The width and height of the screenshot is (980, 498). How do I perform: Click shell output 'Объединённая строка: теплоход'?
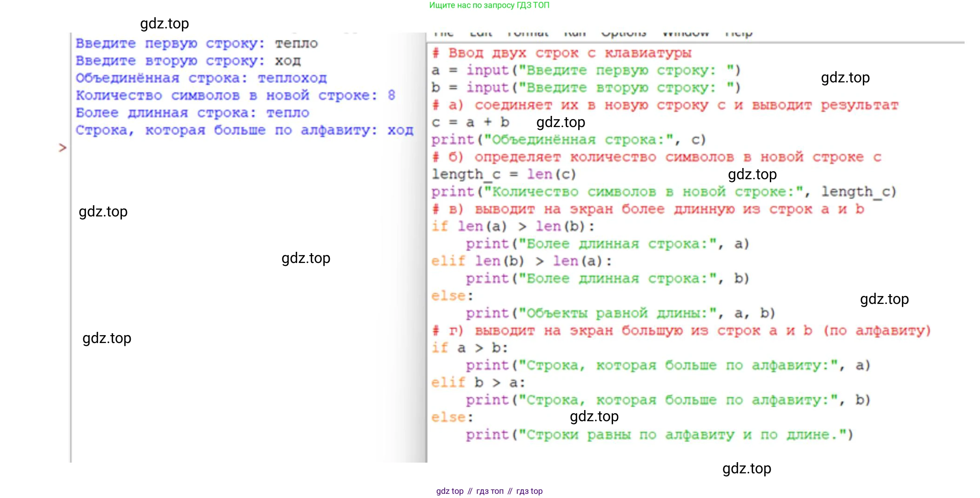201,78
